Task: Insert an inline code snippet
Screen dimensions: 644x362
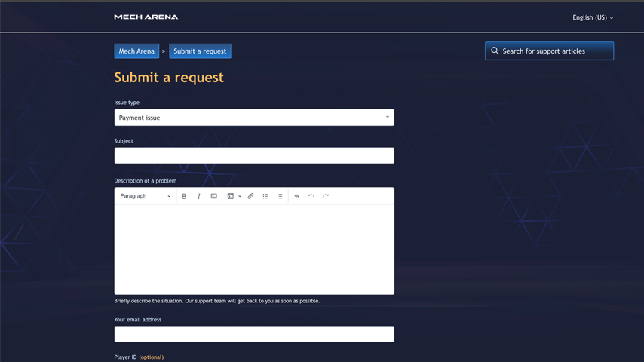Action: click(x=214, y=196)
